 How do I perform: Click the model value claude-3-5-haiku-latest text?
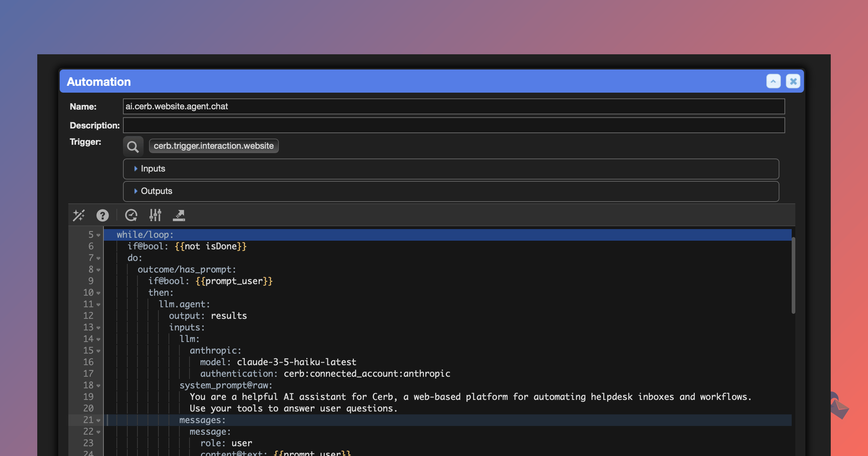pos(296,362)
